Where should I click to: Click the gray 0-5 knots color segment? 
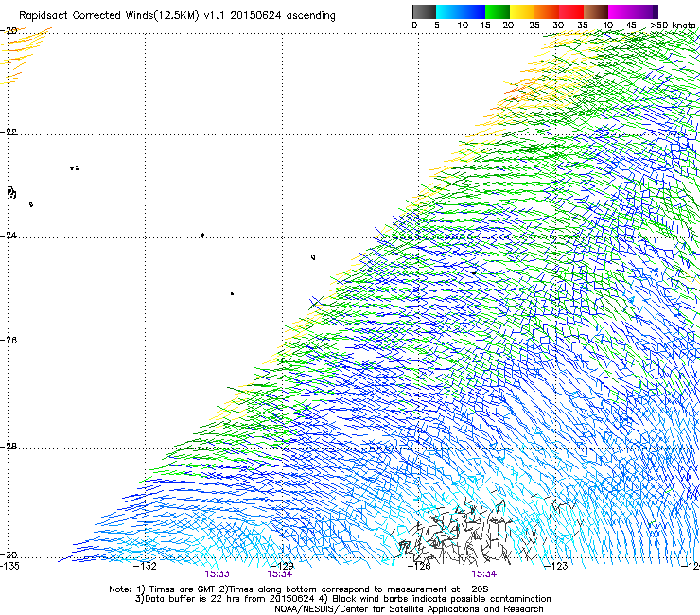coord(424,11)
